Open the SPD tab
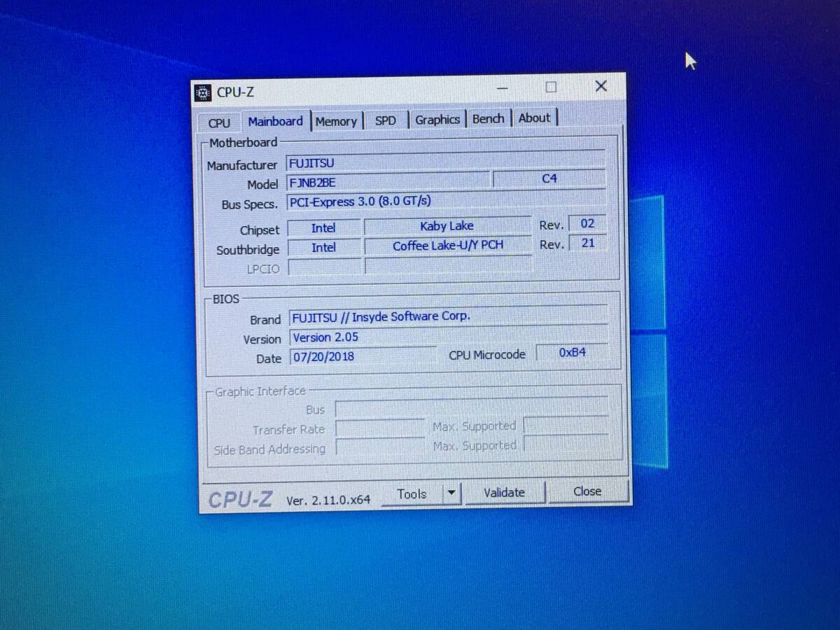 [x=386, y=120]
